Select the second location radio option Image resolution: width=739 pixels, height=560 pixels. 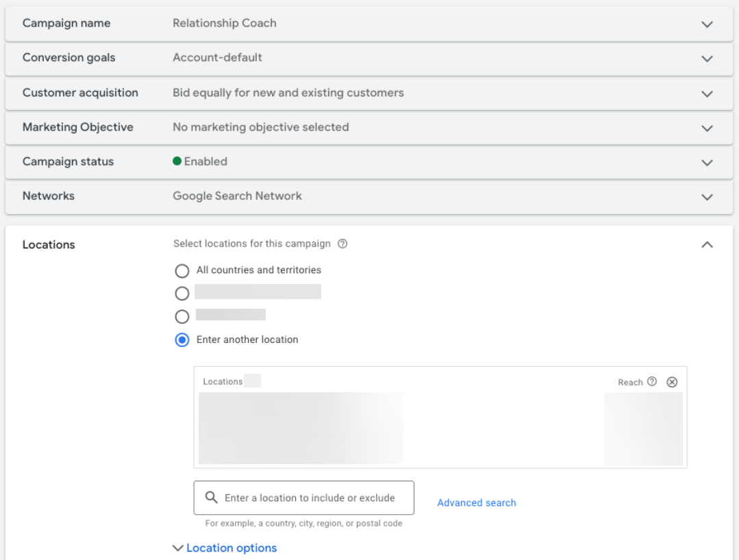coord(182,294)
